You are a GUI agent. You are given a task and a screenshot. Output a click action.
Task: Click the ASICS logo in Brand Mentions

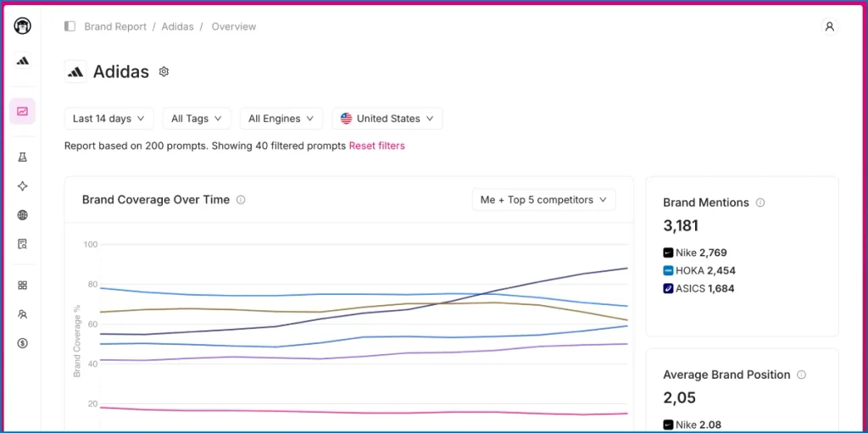click(668, 288)
